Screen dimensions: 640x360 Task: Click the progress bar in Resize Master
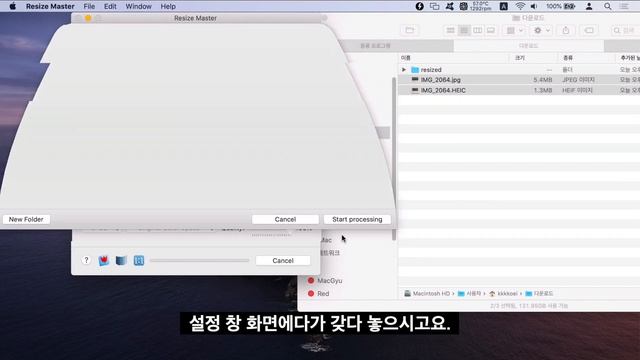199,260
